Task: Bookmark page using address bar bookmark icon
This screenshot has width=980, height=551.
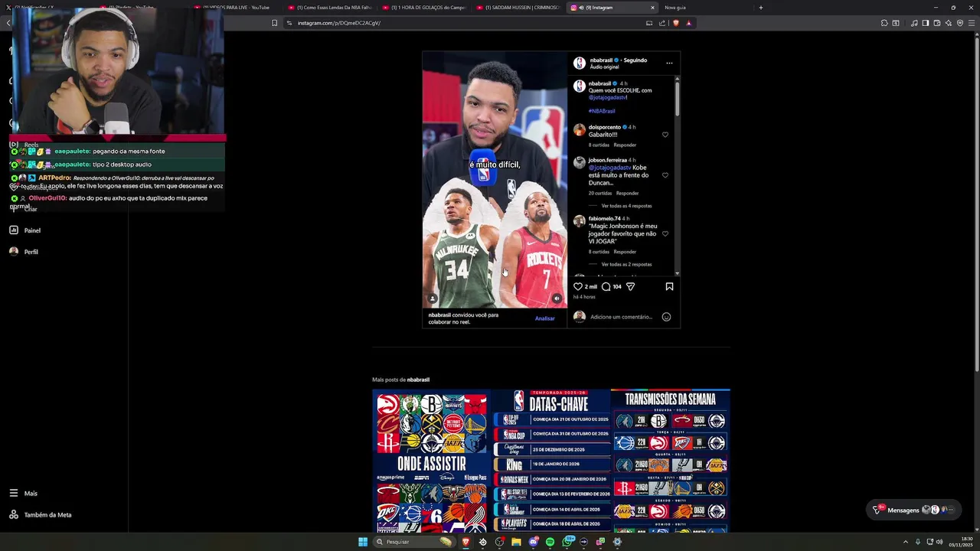Action: [x=274, y=23]
